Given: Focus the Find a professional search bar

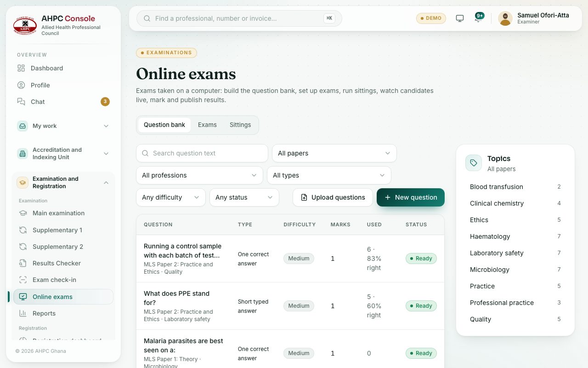Looking at the screenshot, I should (239, 18).
